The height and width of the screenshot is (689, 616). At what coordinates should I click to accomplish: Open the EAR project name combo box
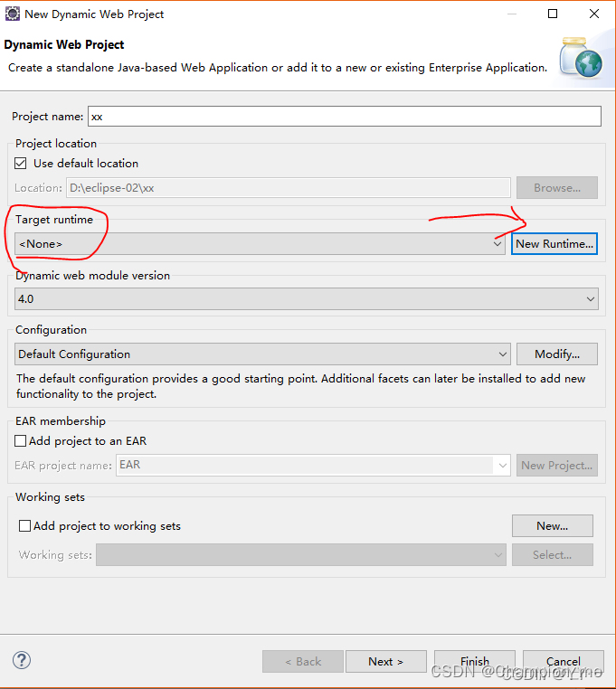coord(313,465)
